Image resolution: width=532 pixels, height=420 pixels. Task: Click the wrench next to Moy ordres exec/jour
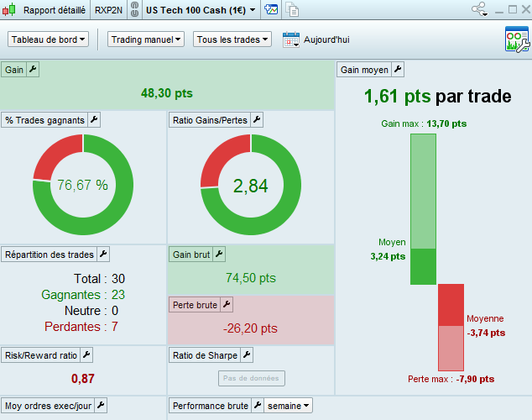[x=101, y=406]
